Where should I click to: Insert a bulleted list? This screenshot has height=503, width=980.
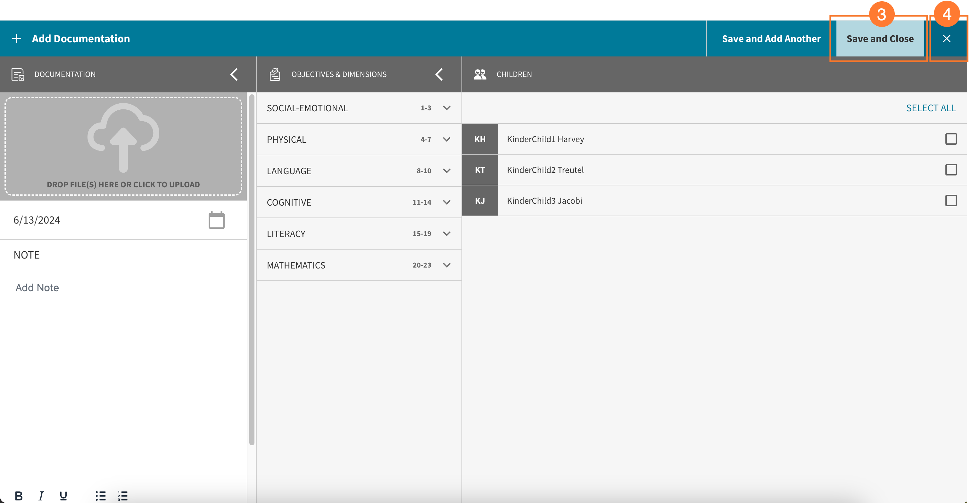(x=100, y=496)
